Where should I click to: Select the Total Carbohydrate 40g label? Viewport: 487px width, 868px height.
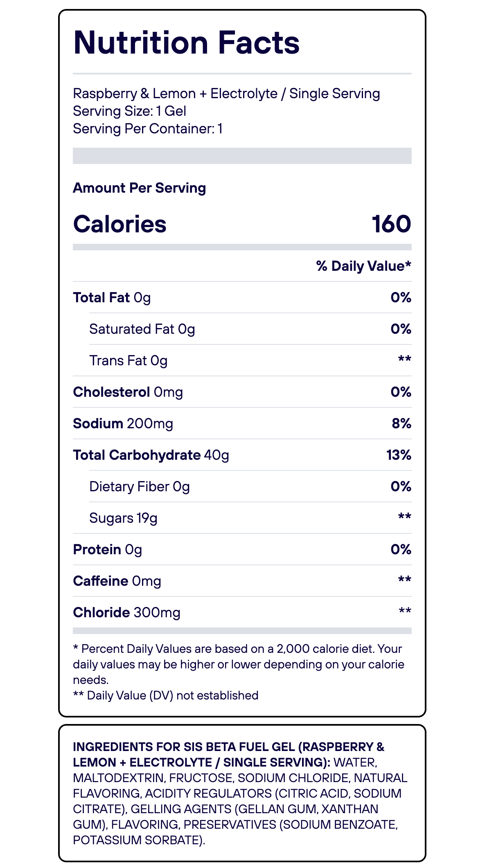151,455
